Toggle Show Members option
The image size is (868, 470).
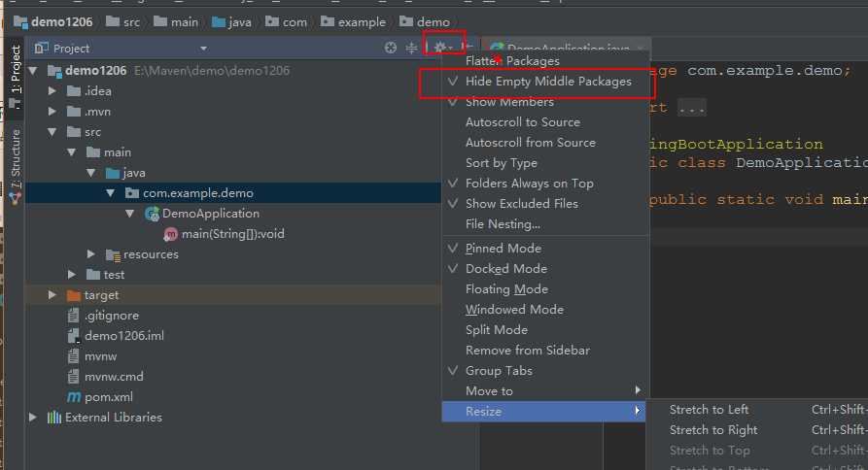(544, 102)
